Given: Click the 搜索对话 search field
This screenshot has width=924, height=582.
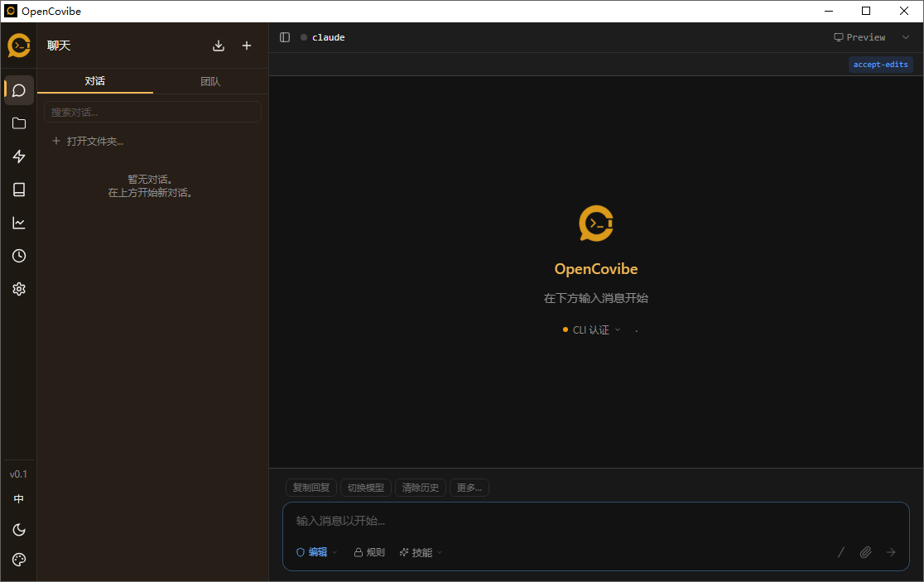Looking at the screenshot, I should click(152, 111).
